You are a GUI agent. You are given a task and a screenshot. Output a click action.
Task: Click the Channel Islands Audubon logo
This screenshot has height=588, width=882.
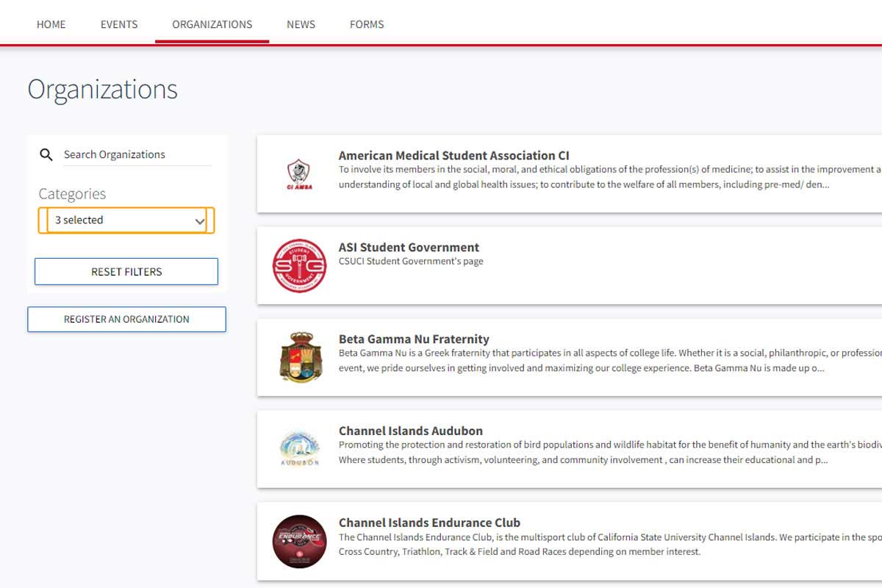click(299, 449)
